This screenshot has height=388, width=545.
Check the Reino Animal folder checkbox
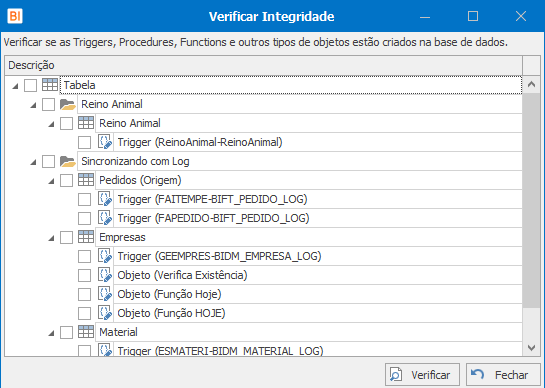coord(48,104)
